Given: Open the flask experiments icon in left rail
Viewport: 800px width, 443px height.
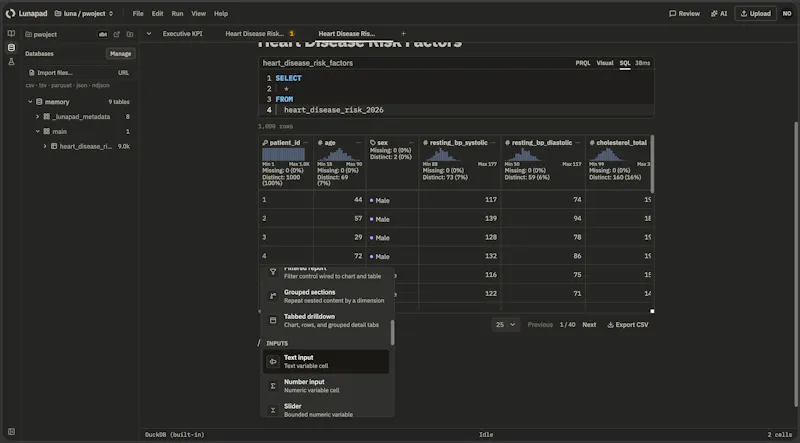Looking at the screenshot, I should [11, 62].
